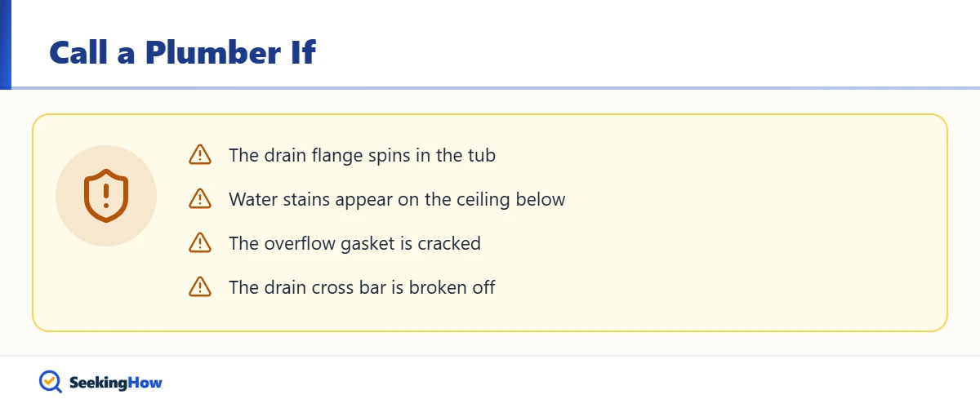Click the SeekingHow magnifier logo icon

pyautogui.click(x=51, y=381)
